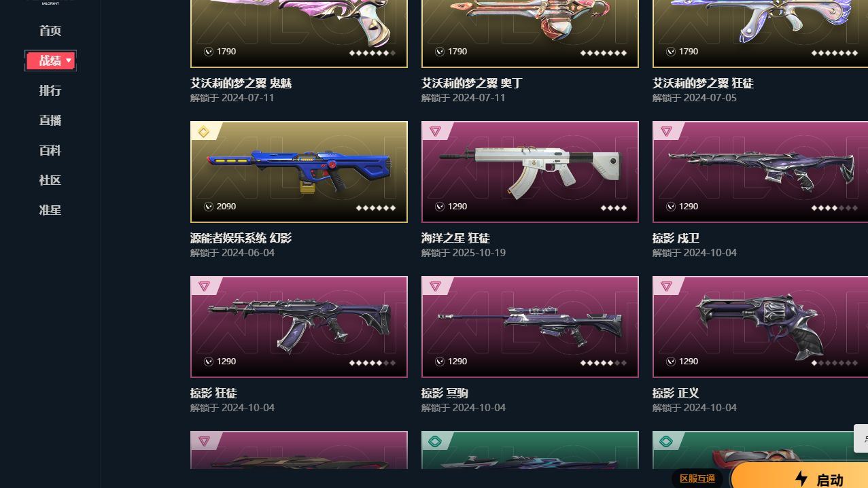Click the upgrade level diamonds on 掠影 冥驹
The height and width of the screenshot is (488, 868).
coord(604,363)
